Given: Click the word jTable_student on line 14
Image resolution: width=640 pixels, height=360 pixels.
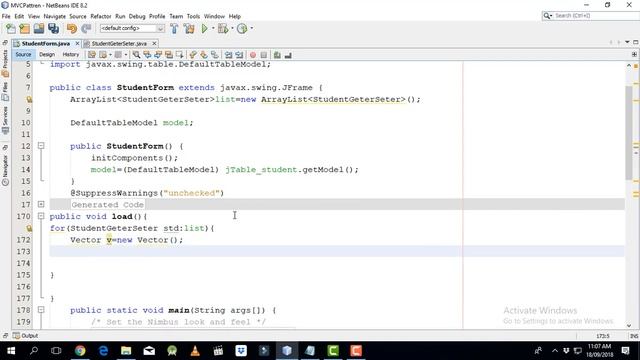Looking at the screenshot, I should 261,169.
